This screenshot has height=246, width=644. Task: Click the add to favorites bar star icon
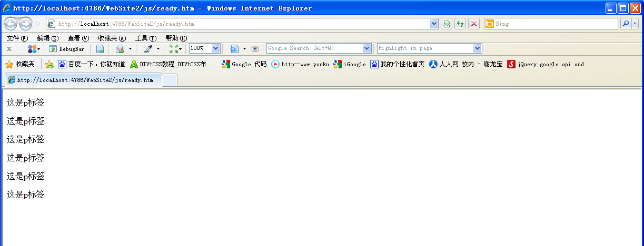49,64
